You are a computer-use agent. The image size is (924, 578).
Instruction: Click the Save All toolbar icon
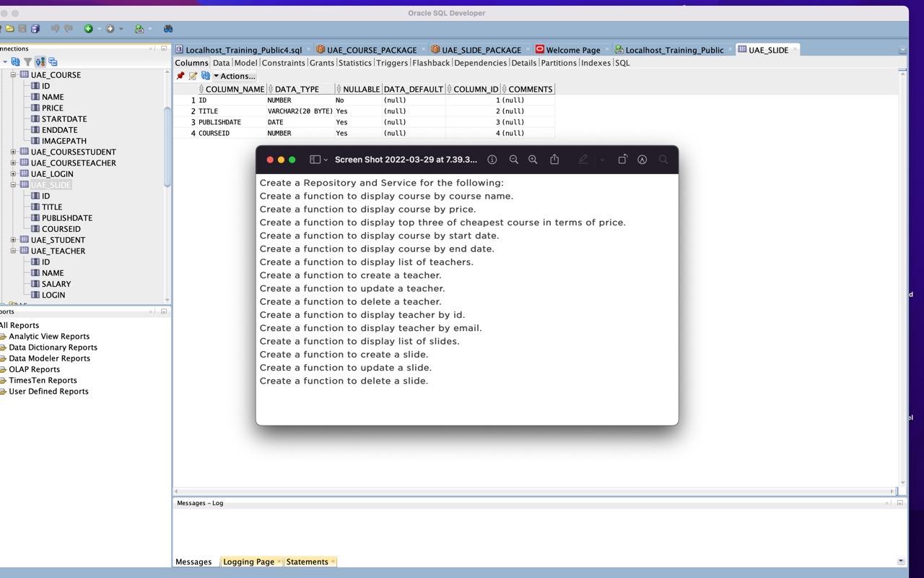pyautogui.click(x=34, y=28)
